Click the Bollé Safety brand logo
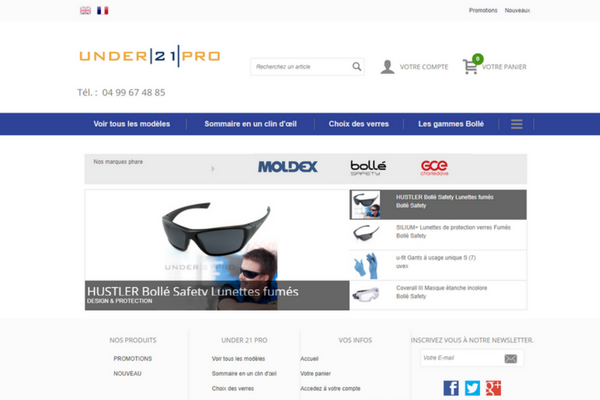The image size is (600, 400). [x=368, y=168]
